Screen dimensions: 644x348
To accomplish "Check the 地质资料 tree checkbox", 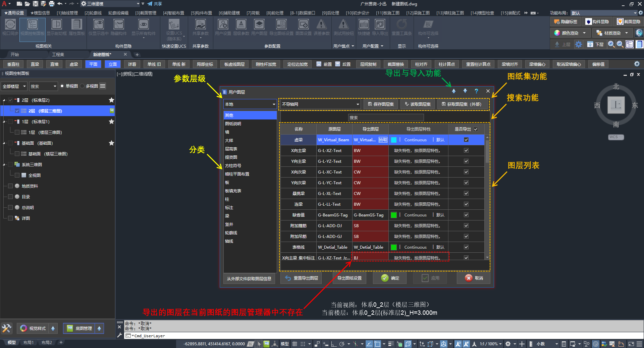I will pyautogui.click(x=10, y=186).
